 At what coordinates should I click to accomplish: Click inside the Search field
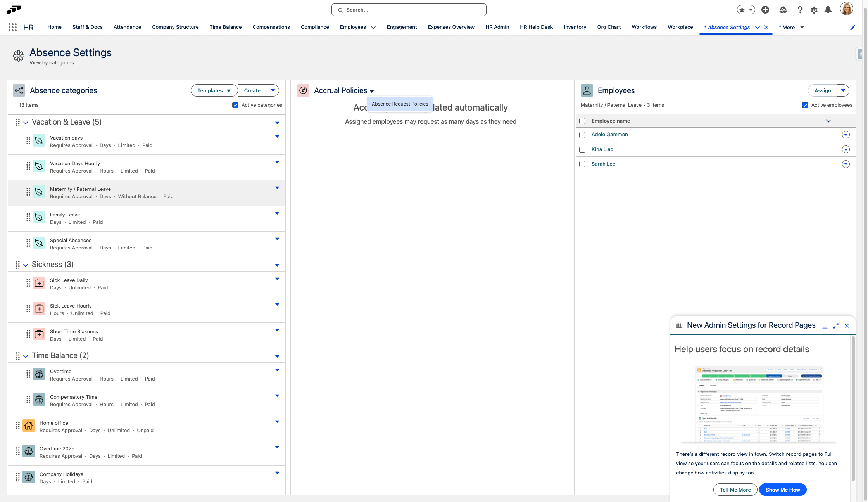click(408, 10)
